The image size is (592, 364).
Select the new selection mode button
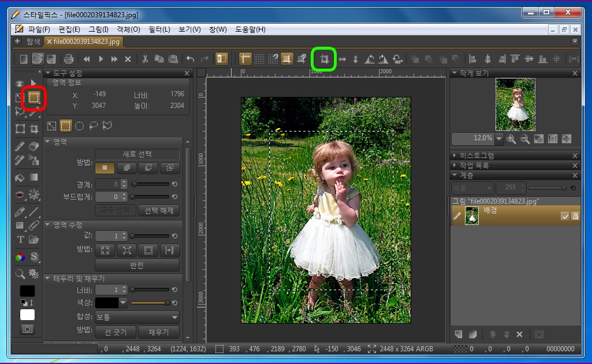(x=105, y=168)
